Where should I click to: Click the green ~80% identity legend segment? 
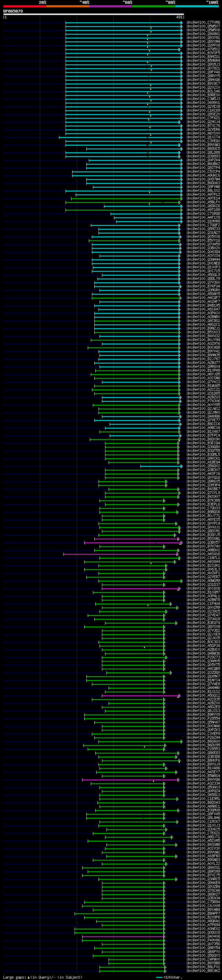[154, 6]
